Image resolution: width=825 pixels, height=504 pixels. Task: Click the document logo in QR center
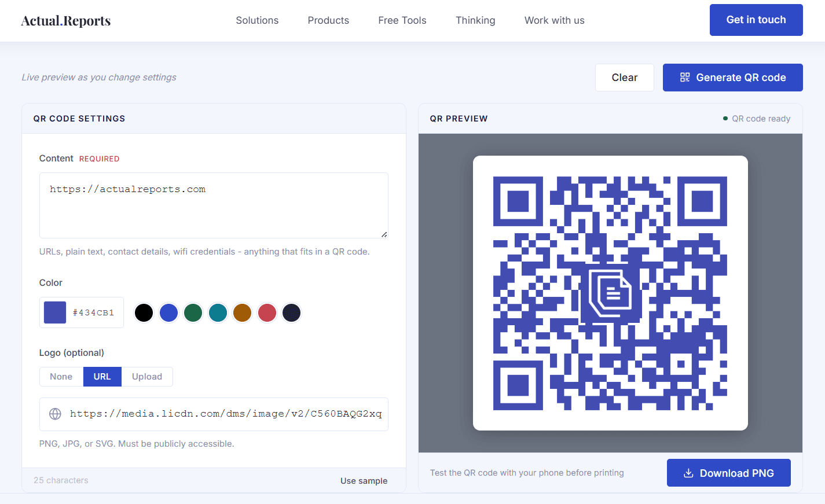[610, 293]
